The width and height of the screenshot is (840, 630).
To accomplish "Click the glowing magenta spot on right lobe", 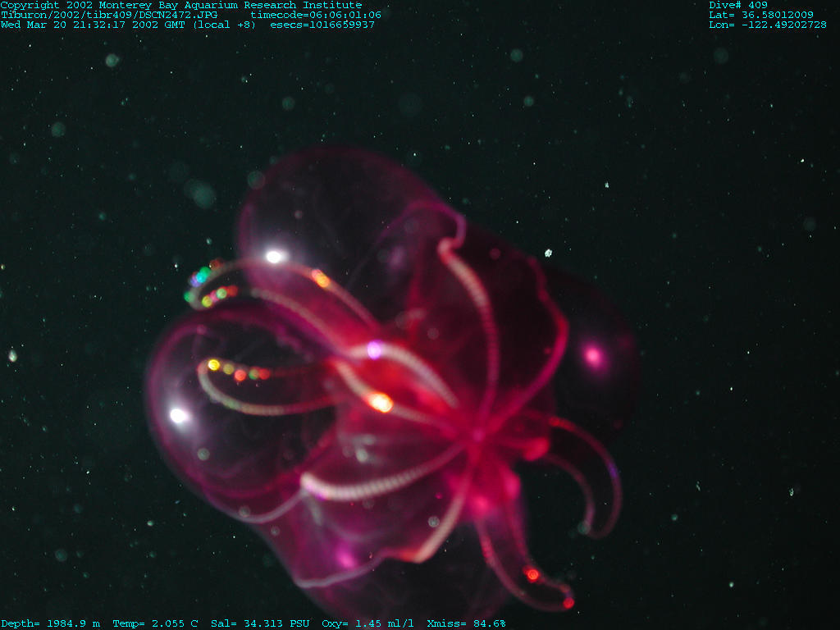I will point(592,356).
